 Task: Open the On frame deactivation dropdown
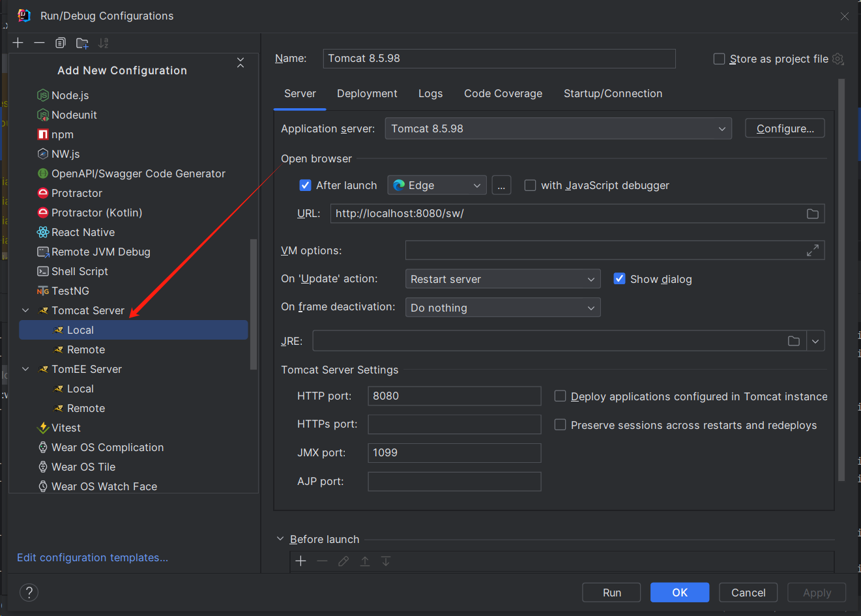coord(503,308)
